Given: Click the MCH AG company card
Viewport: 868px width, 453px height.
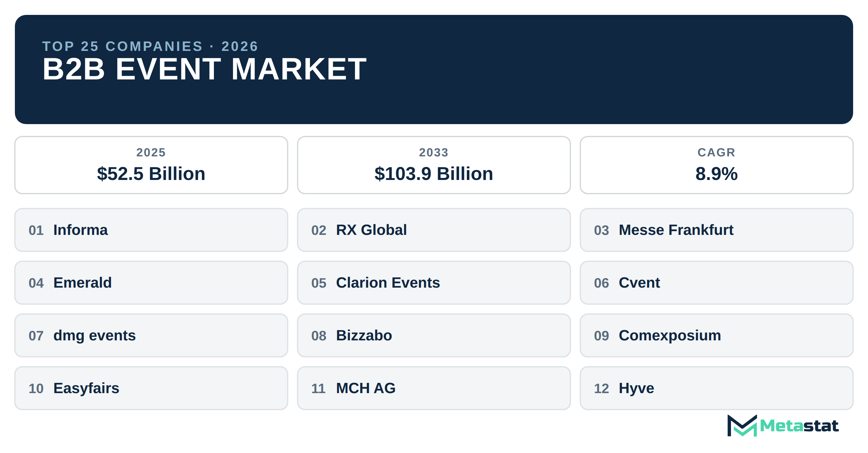Looking at the screenshot, I should click(434, 388).
